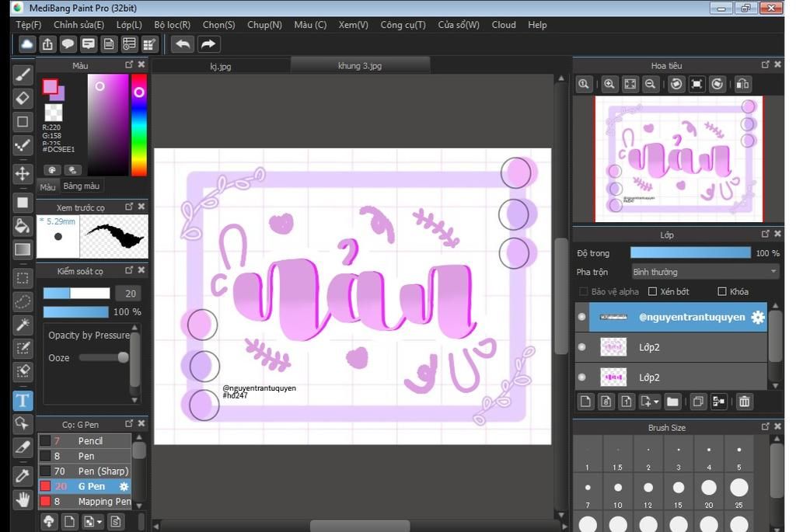Select the Pencil brush

click(84, 440)
